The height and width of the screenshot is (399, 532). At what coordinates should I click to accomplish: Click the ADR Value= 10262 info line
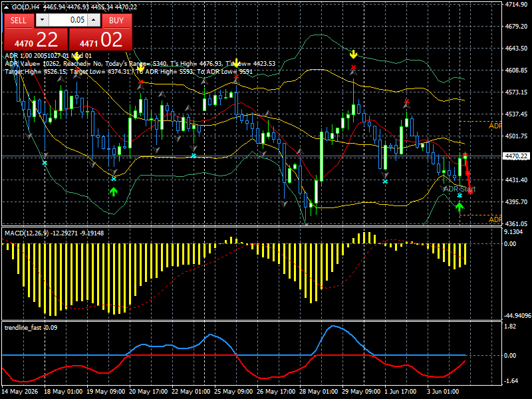[140, 64]
